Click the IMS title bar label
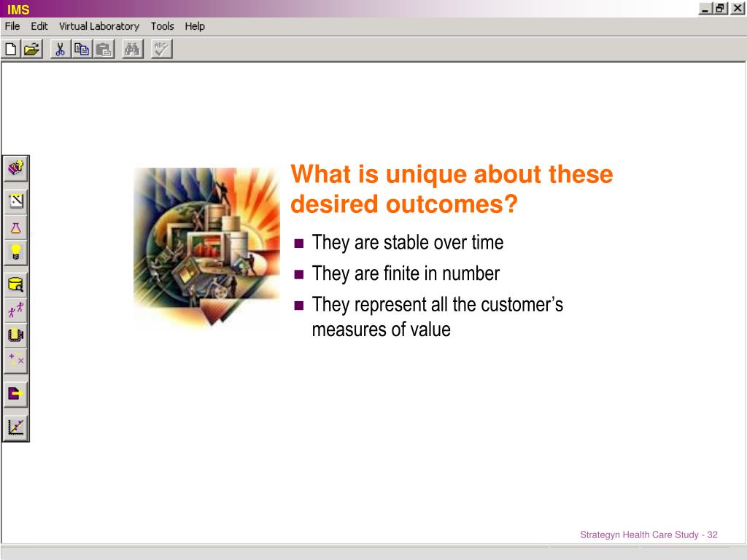 [18, 9]
